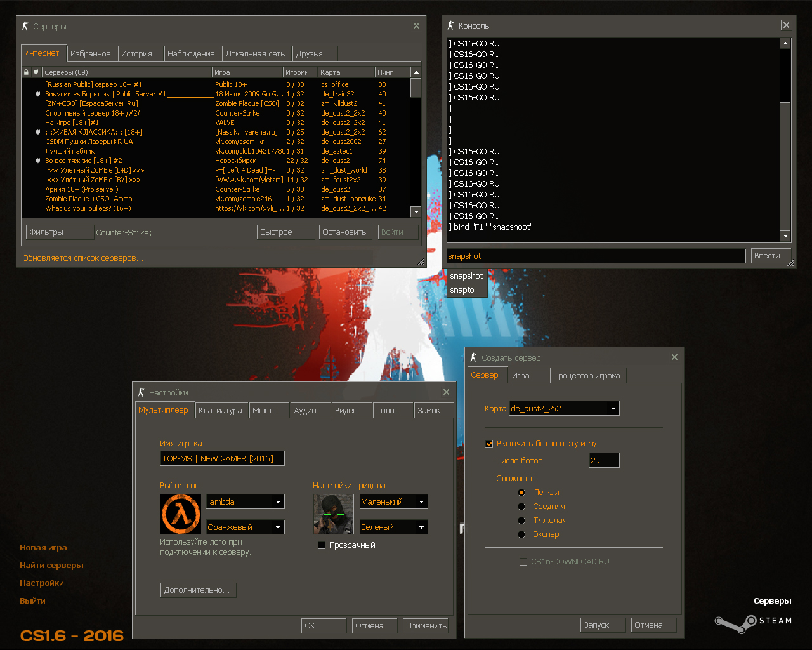Click the Консоль window title icon
The image size is (812, 650).
click(x=450, y=25)
